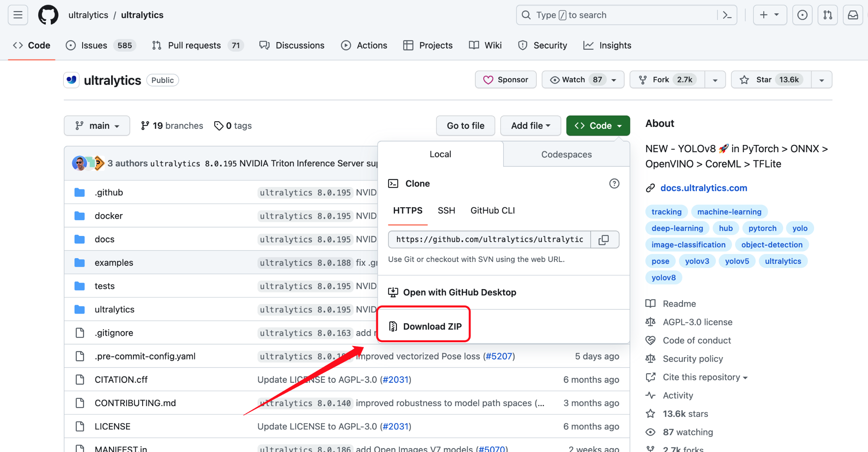Open the docker folder icon
This screenshot has height=452, width=868.
tap(79, 216)
